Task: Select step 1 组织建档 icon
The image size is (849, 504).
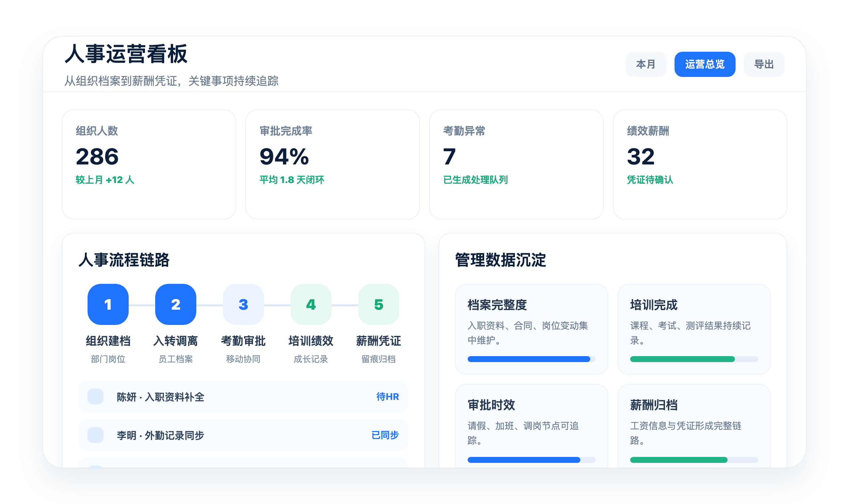Action: pos(108,304)
